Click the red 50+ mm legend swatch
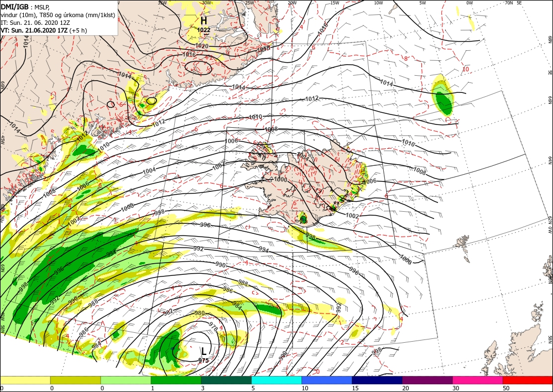The height and width of the screenshot is (392, 553). pos(528,380)
